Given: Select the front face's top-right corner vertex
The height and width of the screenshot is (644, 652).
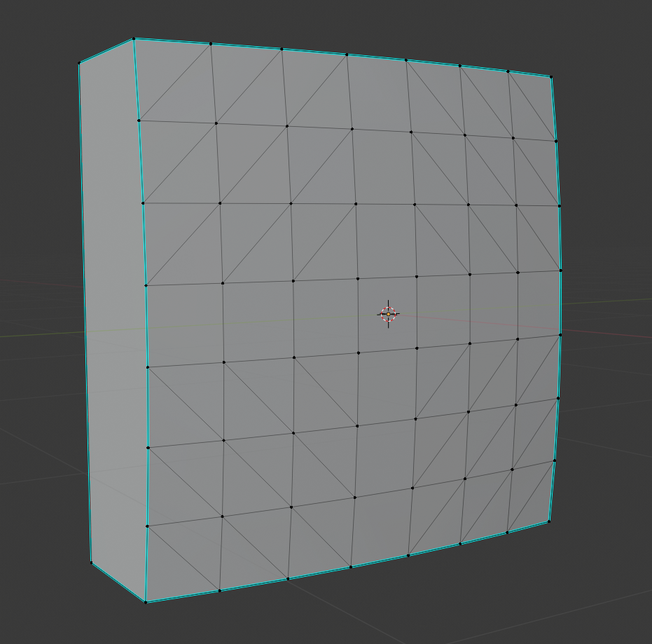Looking at the screenshot, I should tap(551, 76).
